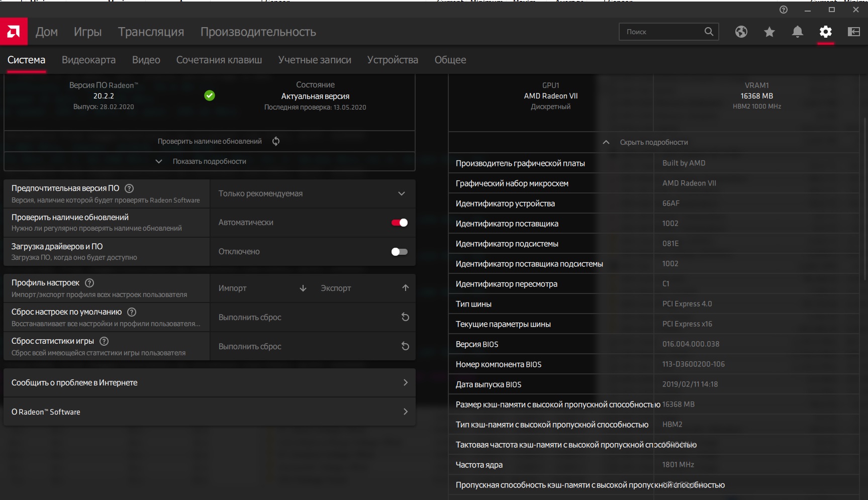Click the Импорт down arrow icon
Viewport: 868px width, 500px height.
(x=303, y=288)
